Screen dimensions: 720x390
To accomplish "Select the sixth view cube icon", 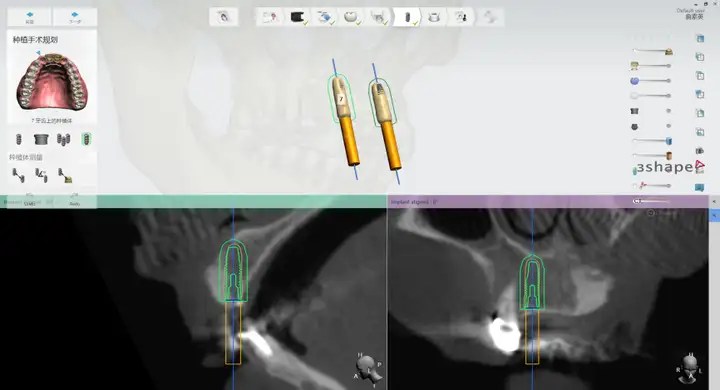I will pos(700,132).
